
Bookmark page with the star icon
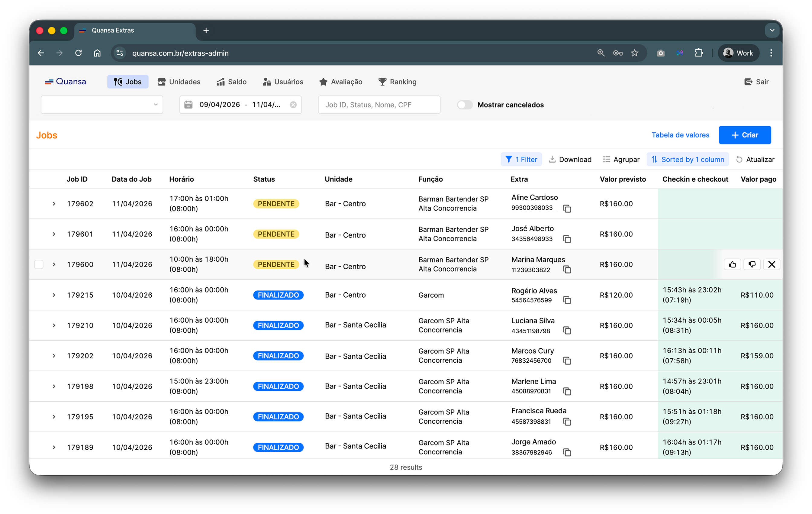point(635,53)
